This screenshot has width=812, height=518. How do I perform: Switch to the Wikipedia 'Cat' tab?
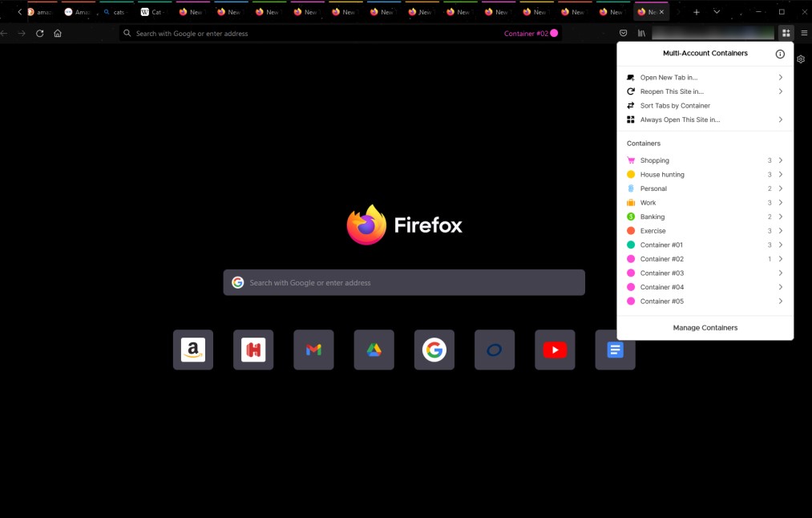point(155,12)
